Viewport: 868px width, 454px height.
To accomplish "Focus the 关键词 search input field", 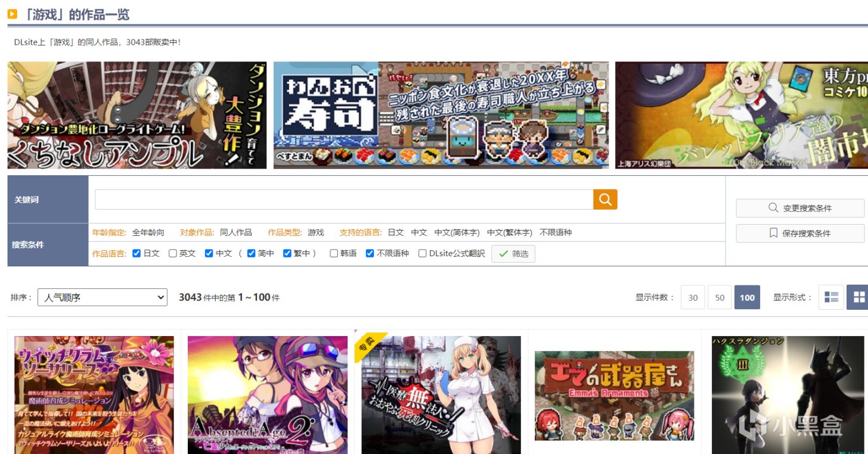I will pyautogui.click(x=344, y=200).
